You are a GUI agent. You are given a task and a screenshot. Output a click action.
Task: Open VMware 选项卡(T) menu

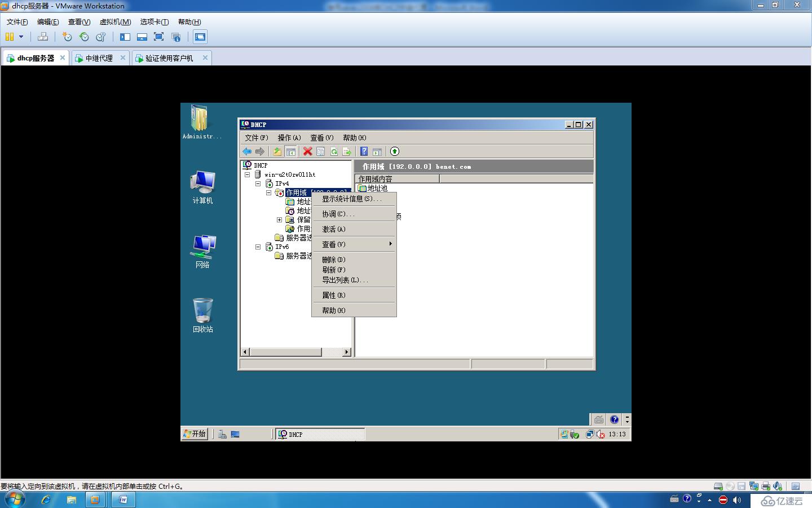pyautogui.click(x=155, y=22)
